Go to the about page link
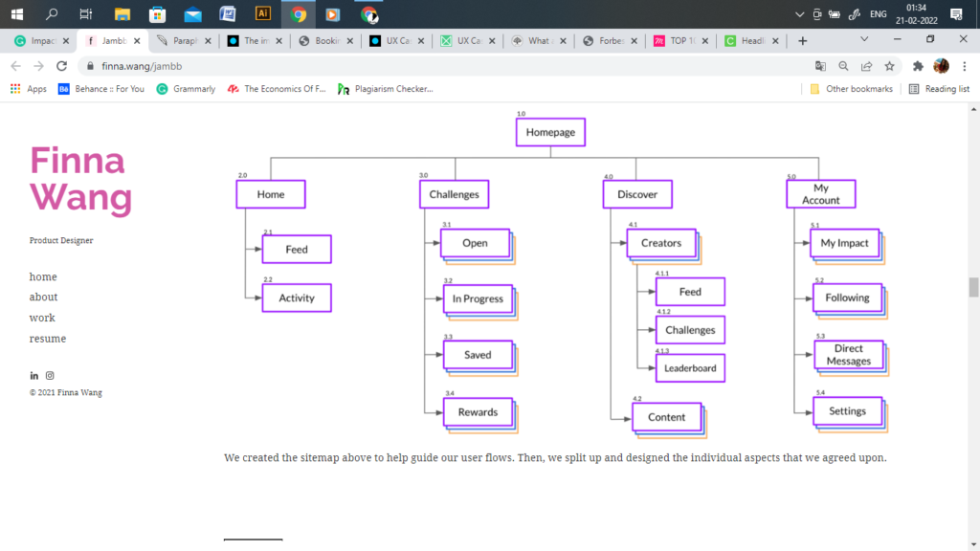Screen dimensions: 980x551 point(43,298)
